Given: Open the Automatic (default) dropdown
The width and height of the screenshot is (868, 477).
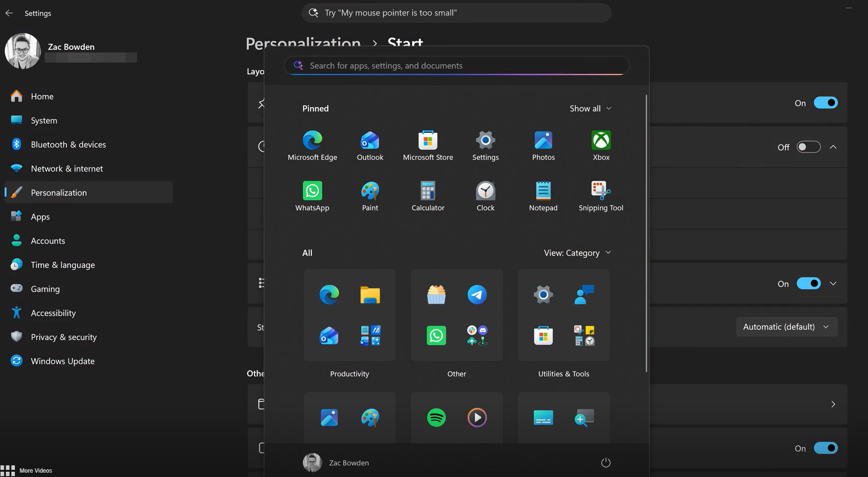Looking at the screenshot, I should (x=786, y=327).
